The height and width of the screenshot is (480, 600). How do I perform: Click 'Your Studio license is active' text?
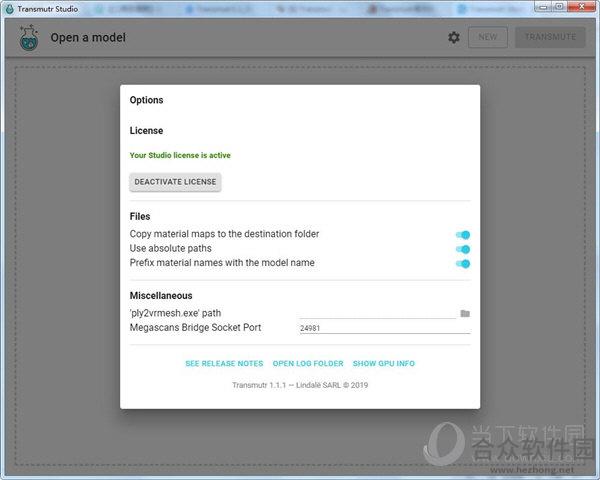(x=180, y=155)
